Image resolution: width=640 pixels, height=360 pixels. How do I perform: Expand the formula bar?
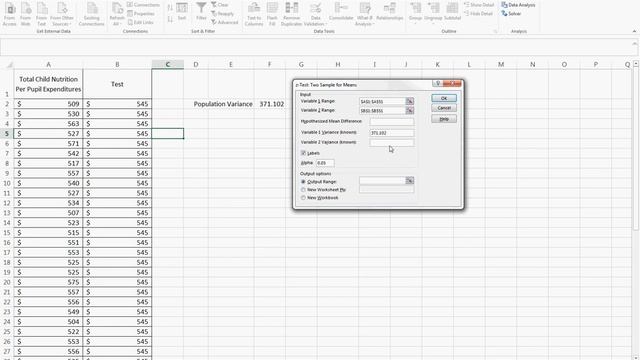(635, 44)
